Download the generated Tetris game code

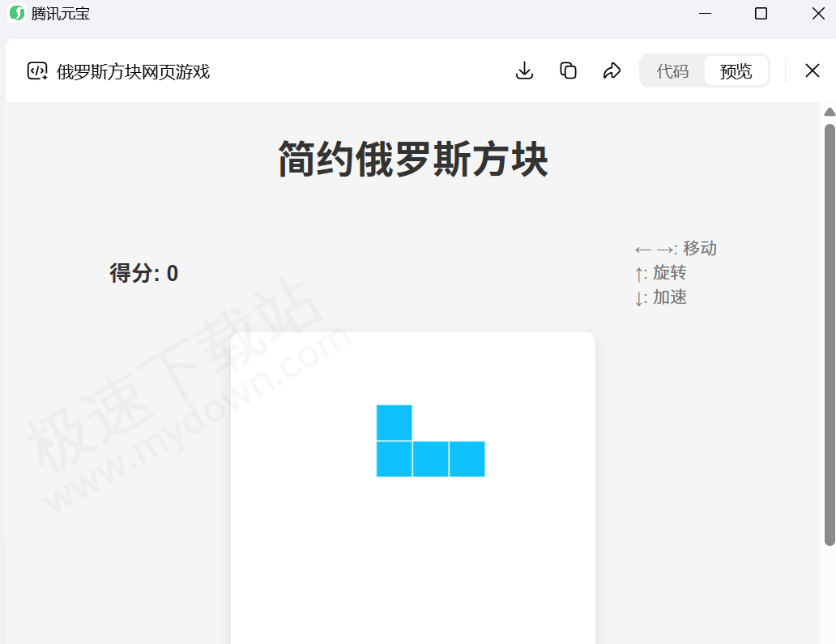[x=524, y=70]
